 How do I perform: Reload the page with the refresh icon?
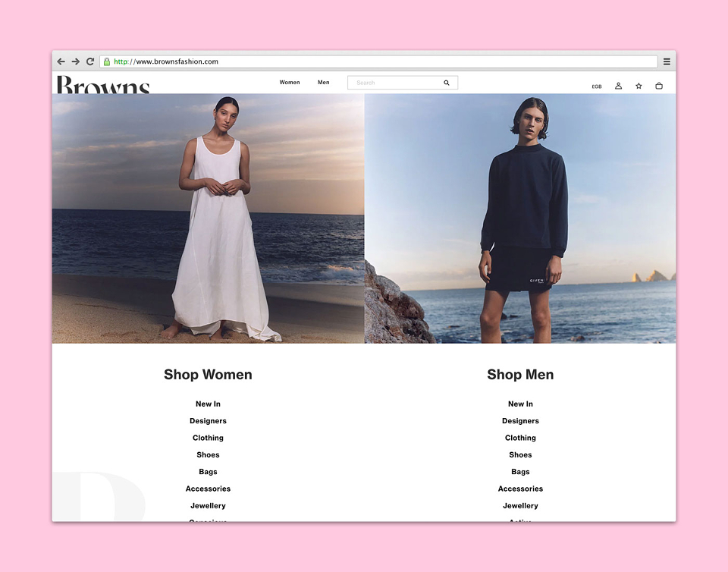point(90,61)
